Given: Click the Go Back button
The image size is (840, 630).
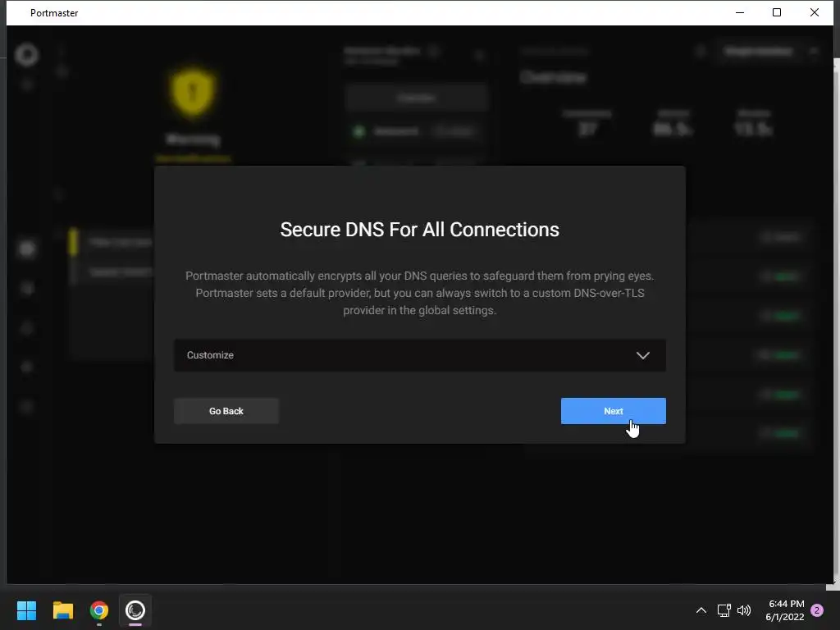Looking at the screenshot, I should tap(226, 411).
